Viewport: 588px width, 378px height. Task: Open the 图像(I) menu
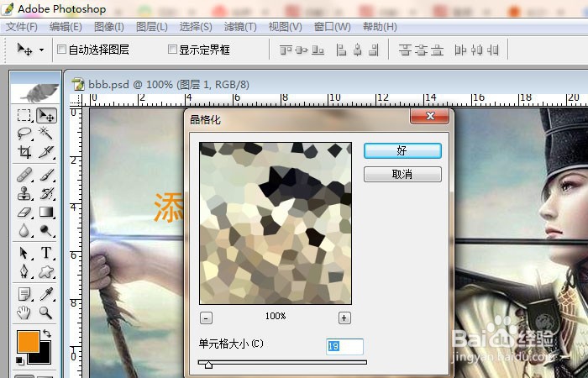pos(108,27)
